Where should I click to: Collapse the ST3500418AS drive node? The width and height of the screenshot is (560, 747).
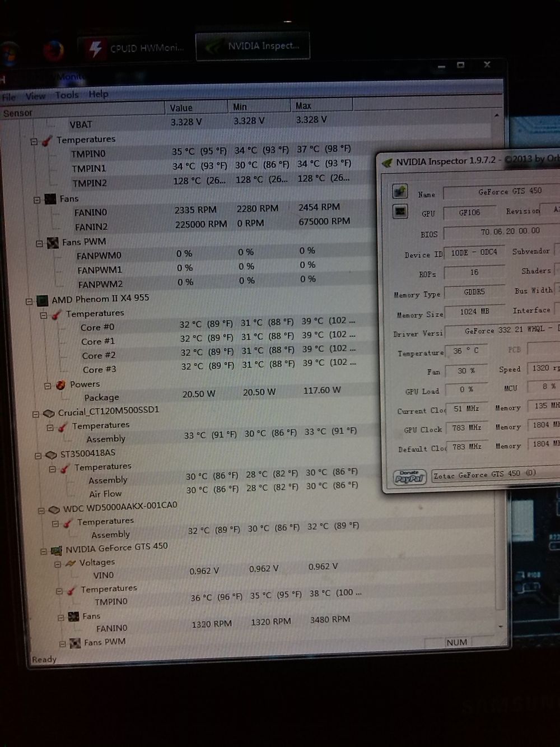pyautogui.click(x=38, y=456)
